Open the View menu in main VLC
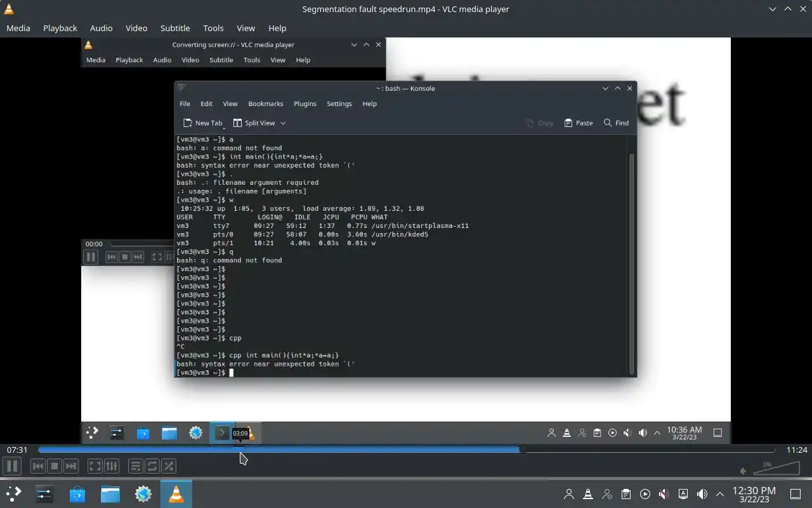812x508 pixels. [246, 28]
